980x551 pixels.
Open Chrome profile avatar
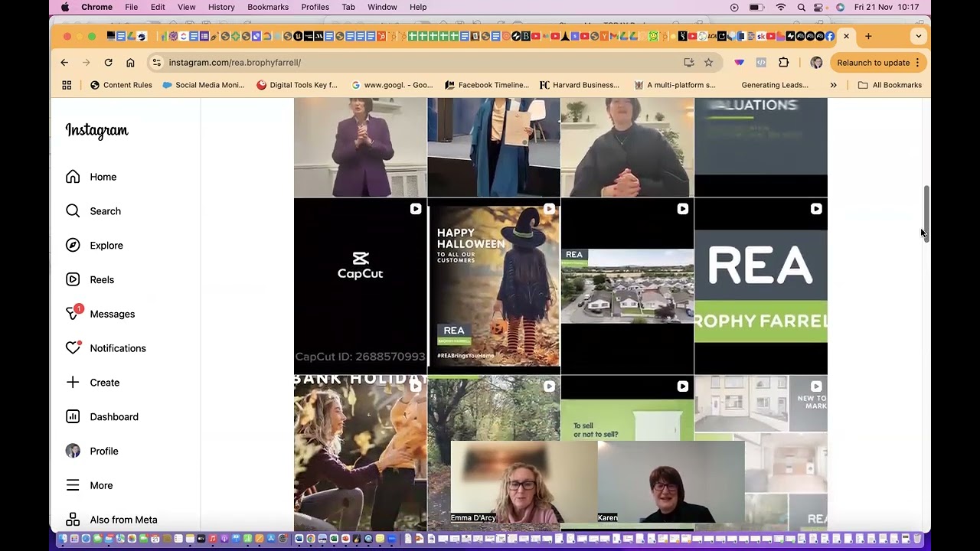click(816, 63)
